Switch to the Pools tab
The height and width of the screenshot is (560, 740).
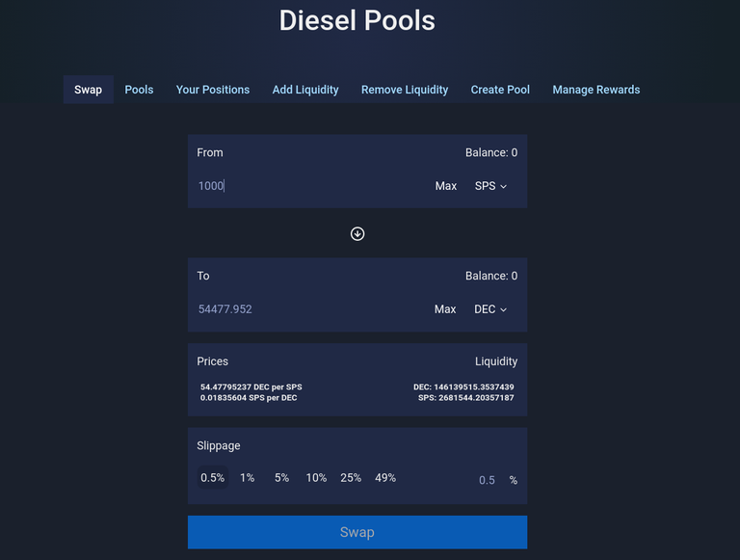[x=139, y=90]
